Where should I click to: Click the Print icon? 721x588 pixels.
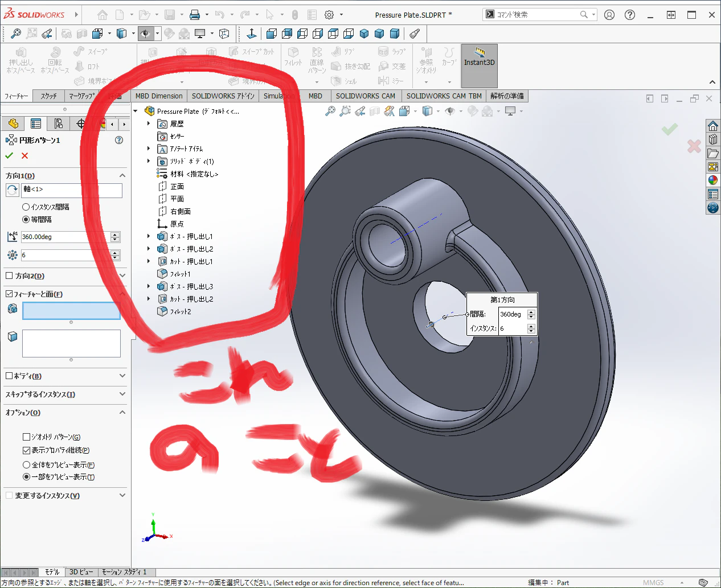(x=195, y=15)
